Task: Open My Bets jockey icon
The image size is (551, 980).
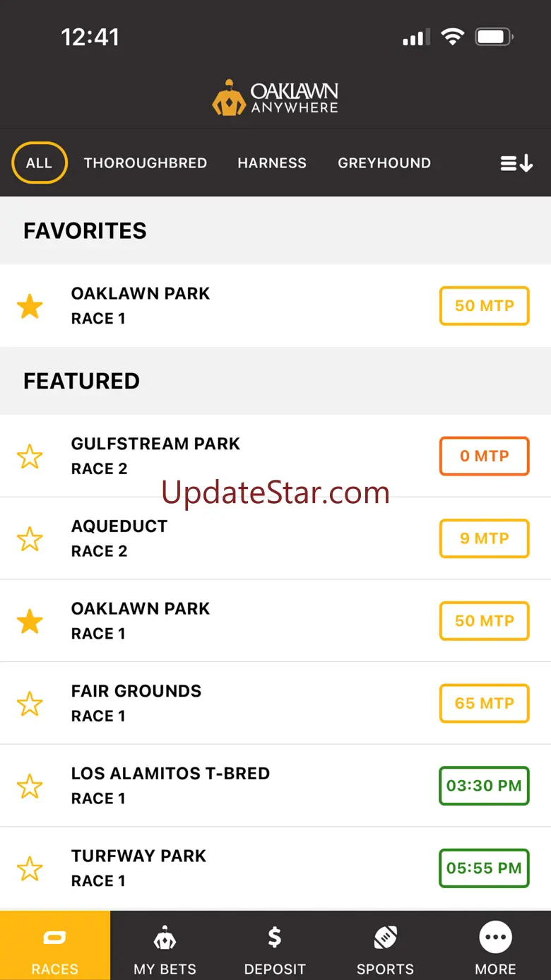Action: [x=165, y=938]
